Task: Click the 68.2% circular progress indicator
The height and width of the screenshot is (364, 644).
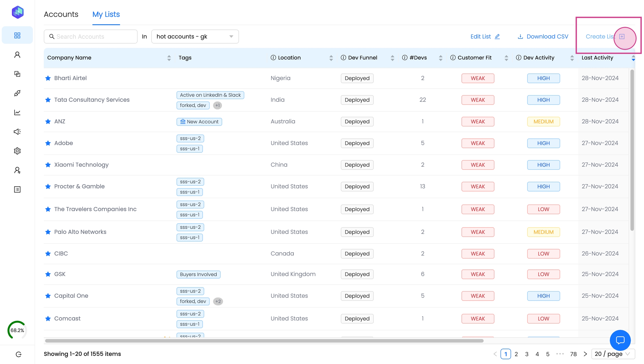Action: (17, 330)
